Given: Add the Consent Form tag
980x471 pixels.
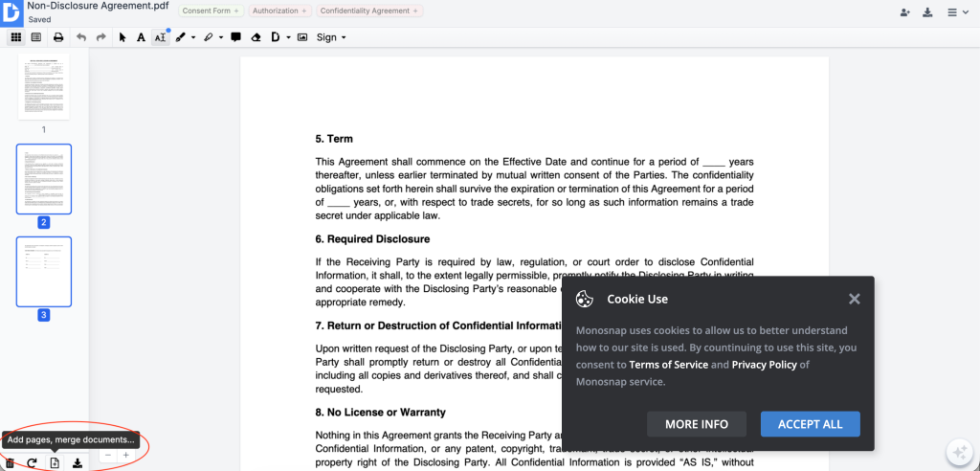Looking at the screenshot, I should pyautogui.click(x=211, y=11).
